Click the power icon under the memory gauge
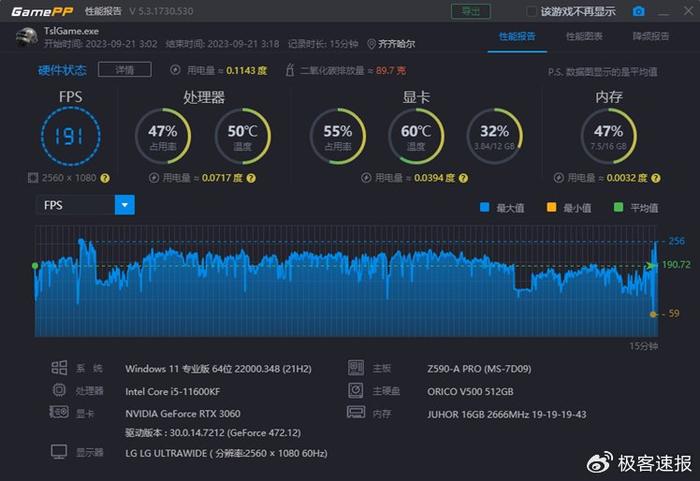Viewport: 700px width, 481px height. pyautogui.click(x=558, y=178)
